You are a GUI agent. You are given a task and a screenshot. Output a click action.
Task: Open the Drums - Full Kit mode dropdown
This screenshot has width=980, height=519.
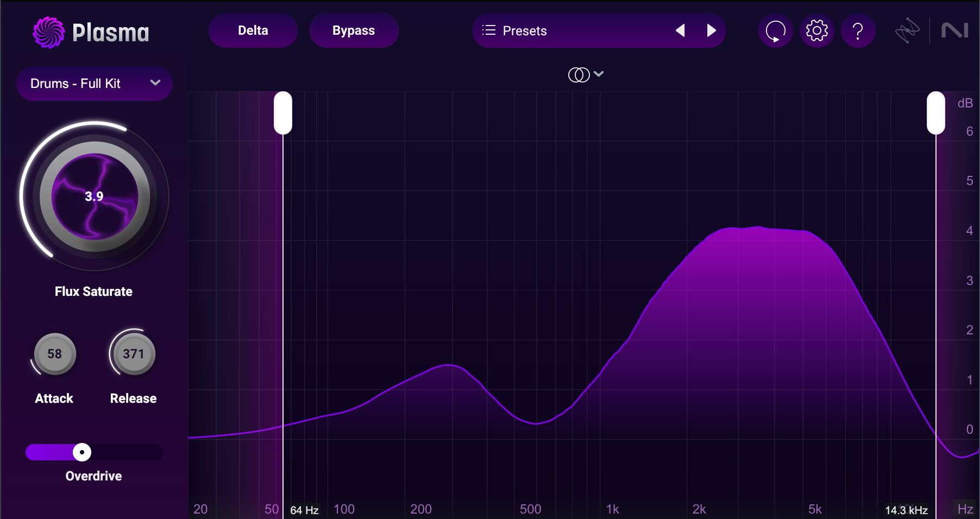pyautogui.click(x=95, y=84)
